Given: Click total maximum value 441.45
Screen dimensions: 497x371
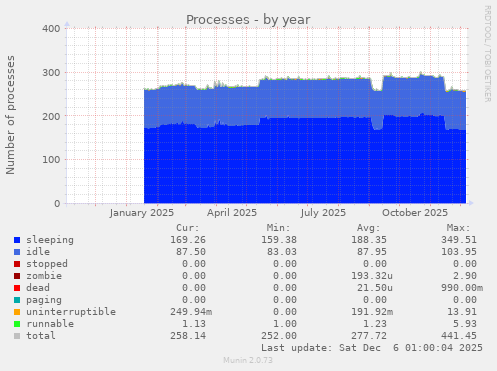Looking at the screenshot, I should (459, 336).
